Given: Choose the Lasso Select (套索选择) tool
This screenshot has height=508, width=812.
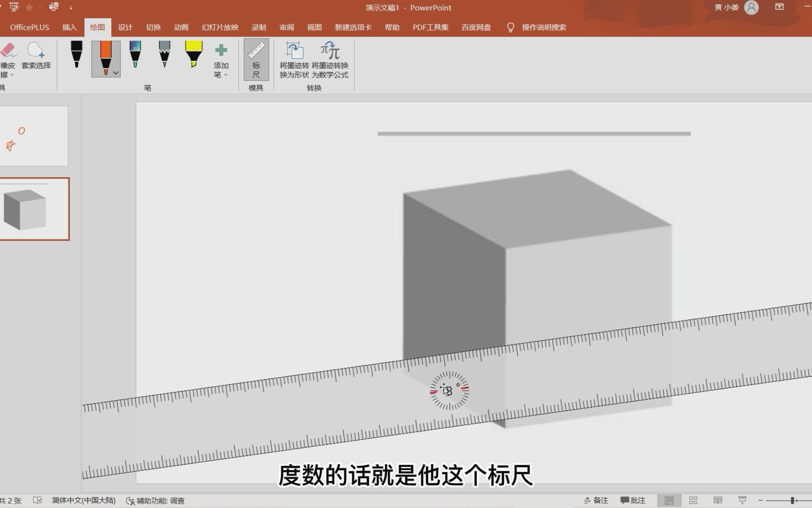Looking at the screenshot, I should [36, 56].
